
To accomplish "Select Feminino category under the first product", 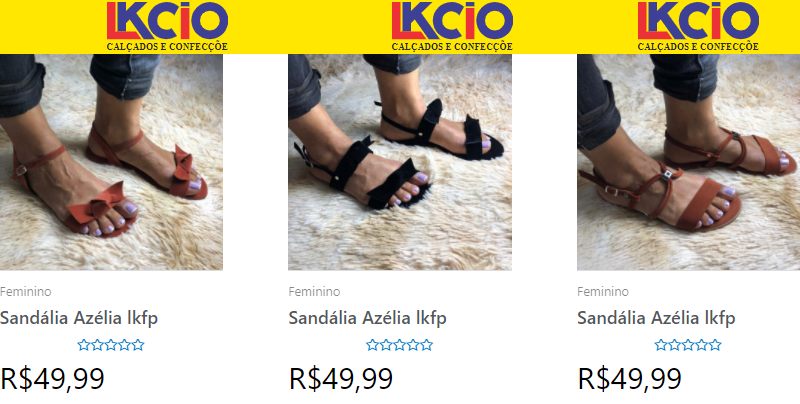I will point(26,292).
